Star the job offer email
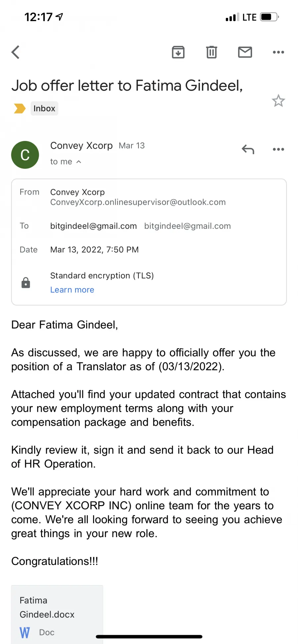Screen dimensions: 298x644 [x=278, y=101]
